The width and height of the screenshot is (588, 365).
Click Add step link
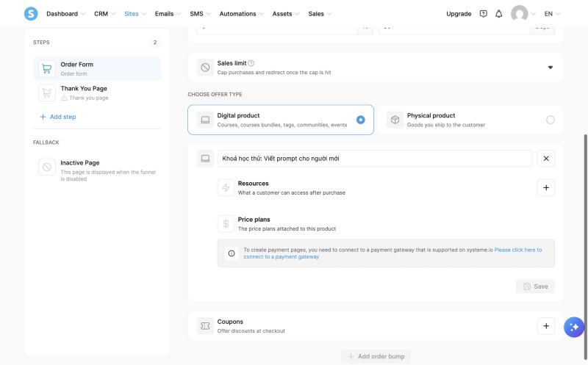[58, 117]
